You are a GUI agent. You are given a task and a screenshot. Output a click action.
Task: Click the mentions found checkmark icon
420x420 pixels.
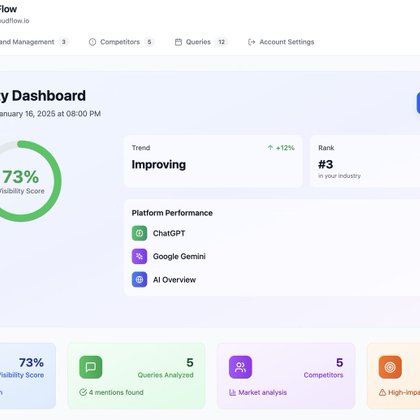[x=83, y=392]
